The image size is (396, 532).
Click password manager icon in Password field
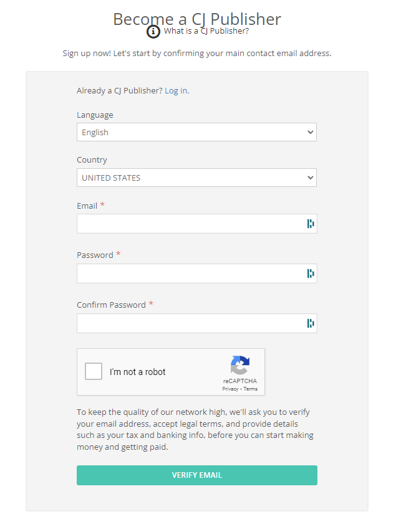311,273
